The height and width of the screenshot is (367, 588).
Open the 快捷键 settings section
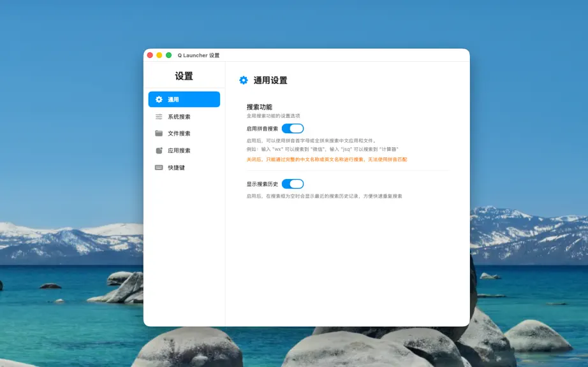(184, 168)
